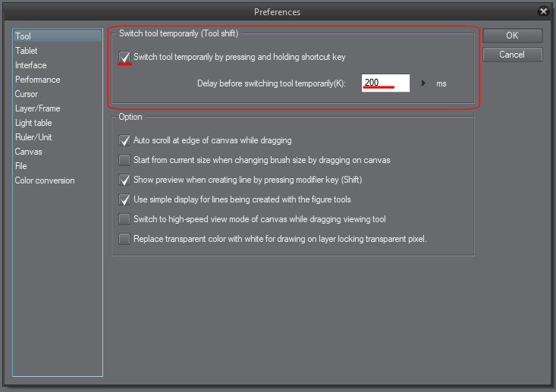
Task: Click the OK button
Action: 512,36
